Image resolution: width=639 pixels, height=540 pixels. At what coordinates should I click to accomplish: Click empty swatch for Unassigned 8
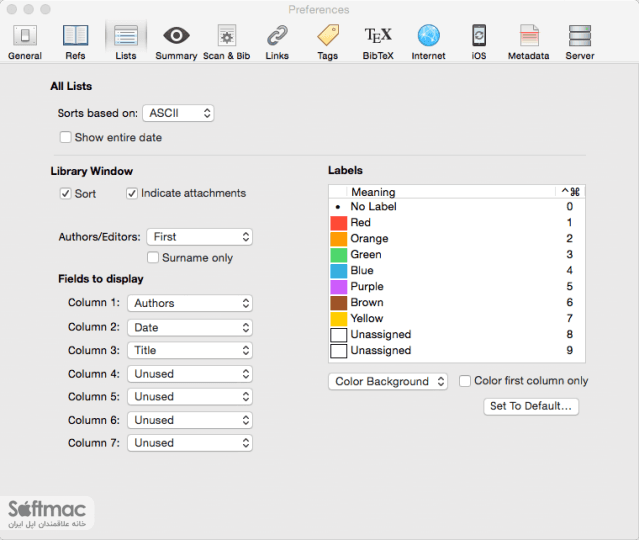pos(338,335)
